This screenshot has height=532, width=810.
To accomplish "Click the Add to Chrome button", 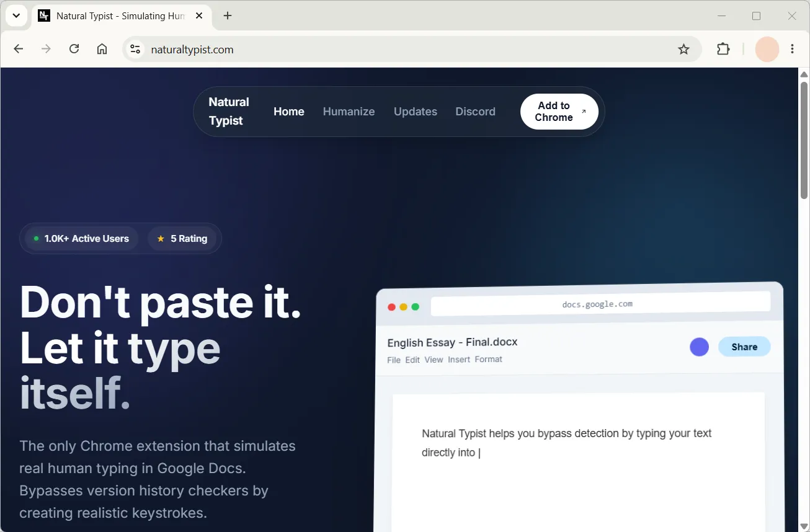I will coord(559,112).
